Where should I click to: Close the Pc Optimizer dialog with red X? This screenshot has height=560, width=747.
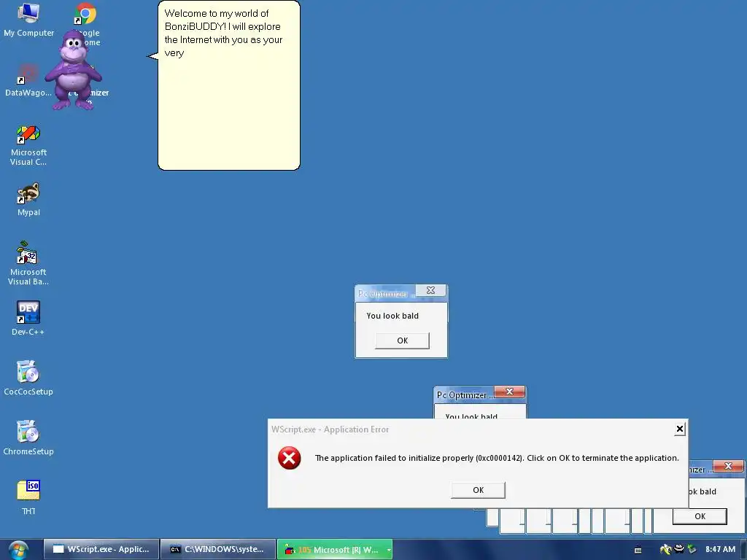509,392
